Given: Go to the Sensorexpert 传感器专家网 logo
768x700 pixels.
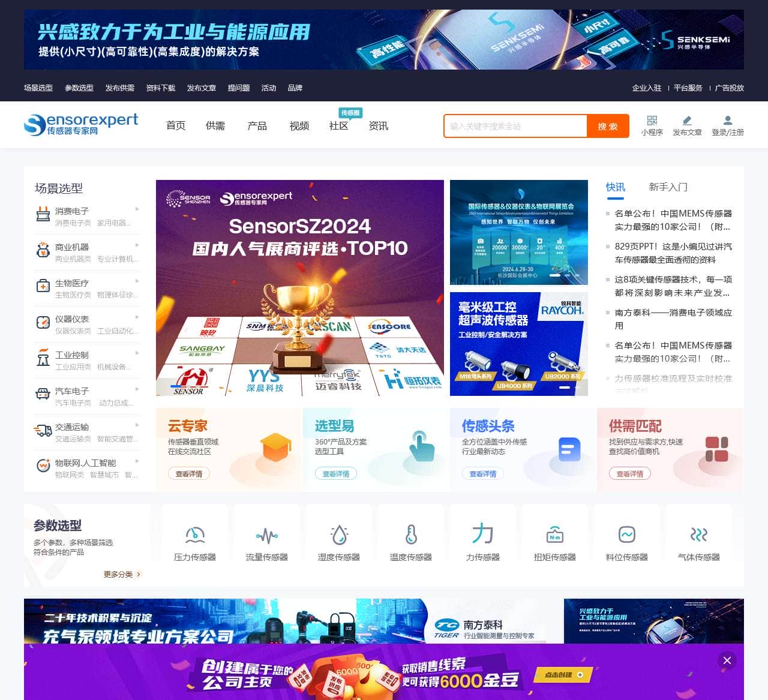Looking at the screenshot, I should (81, 124).
